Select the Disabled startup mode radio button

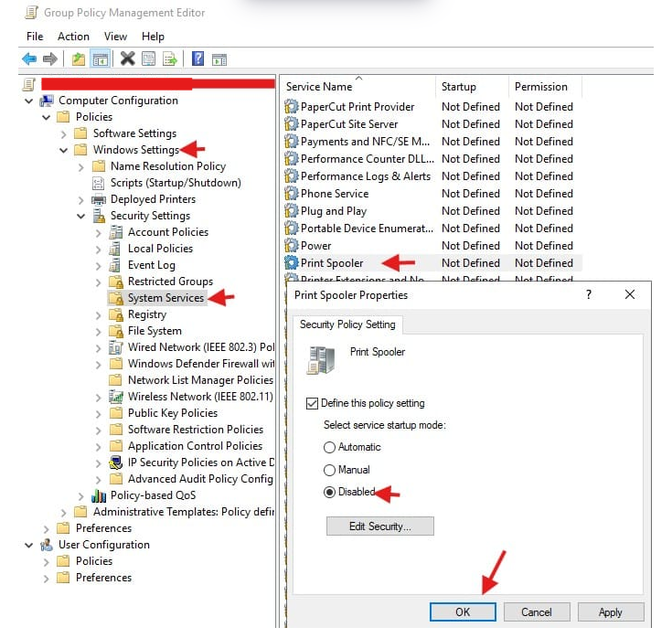tap(330, 492)
